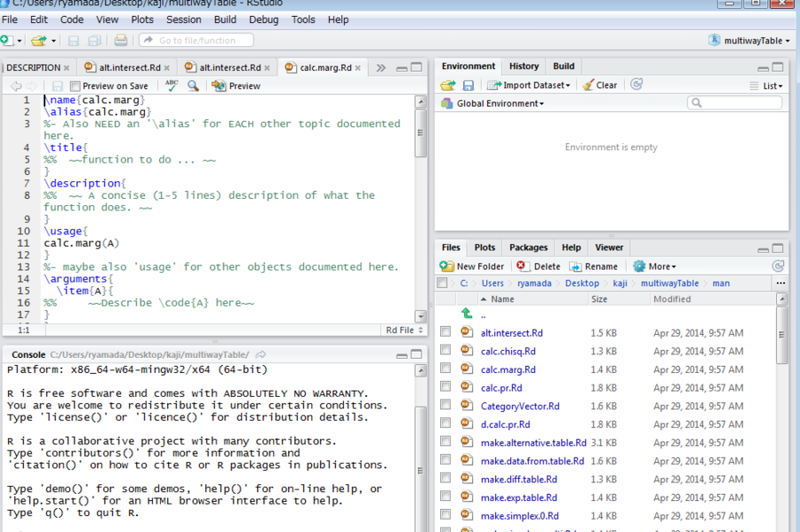Check the box for calc.marg.Rd file row

(445, 369)
